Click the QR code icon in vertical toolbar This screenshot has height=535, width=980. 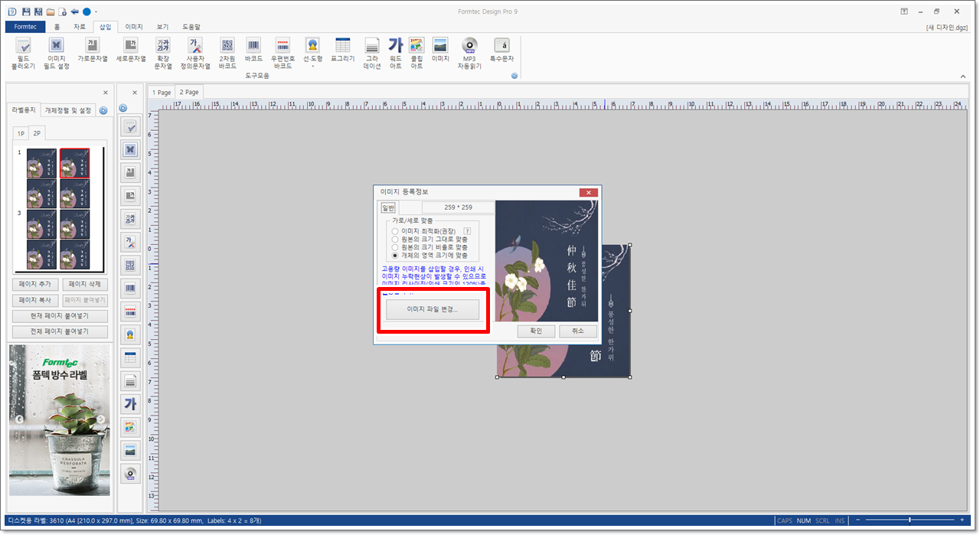pyautogui.click(x=130, y=266)
